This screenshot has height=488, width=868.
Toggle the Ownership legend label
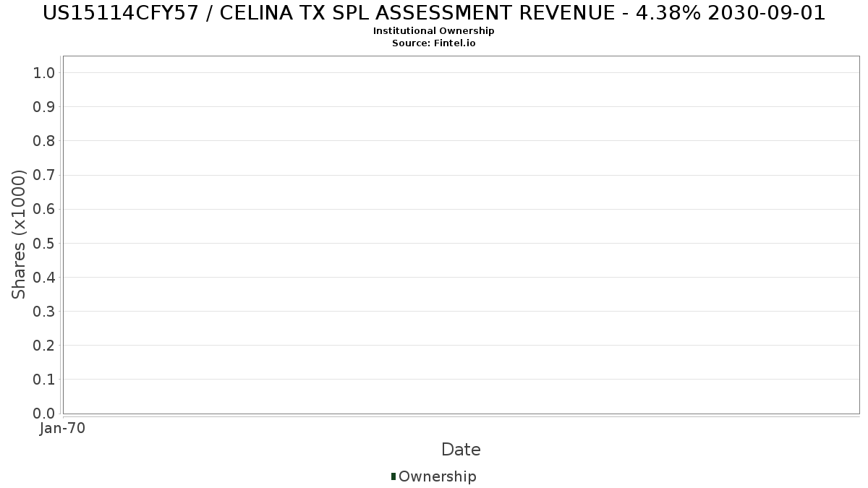coord(437,476)
